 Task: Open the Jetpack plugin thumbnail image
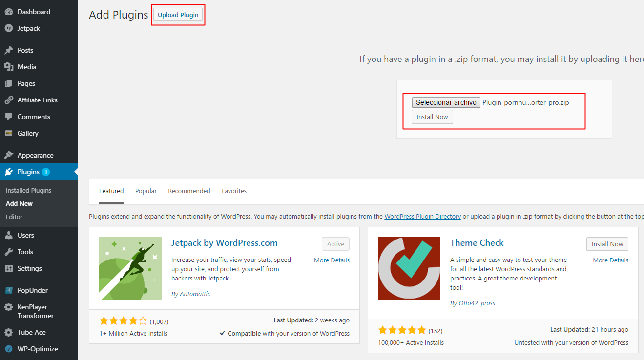click(130, 268)
